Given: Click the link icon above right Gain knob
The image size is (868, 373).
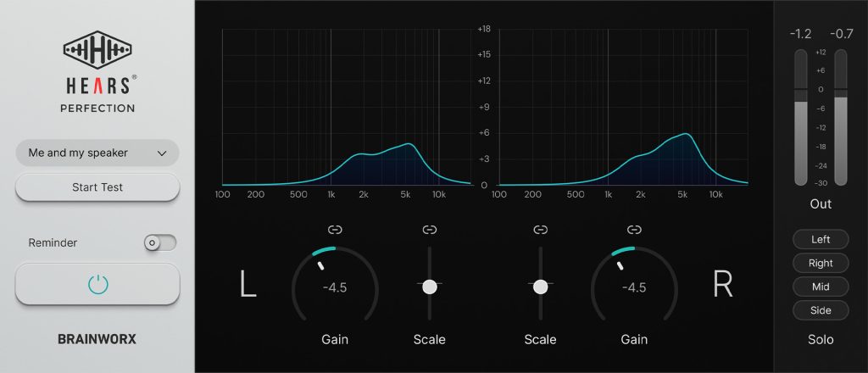Looking at the screenshot, I should coord(634,230).
